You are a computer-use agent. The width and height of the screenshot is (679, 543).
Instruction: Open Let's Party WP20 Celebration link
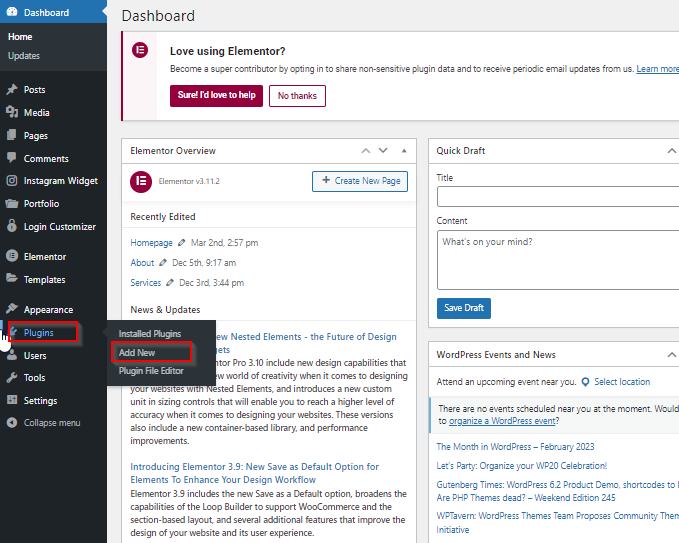click(522, 466)
